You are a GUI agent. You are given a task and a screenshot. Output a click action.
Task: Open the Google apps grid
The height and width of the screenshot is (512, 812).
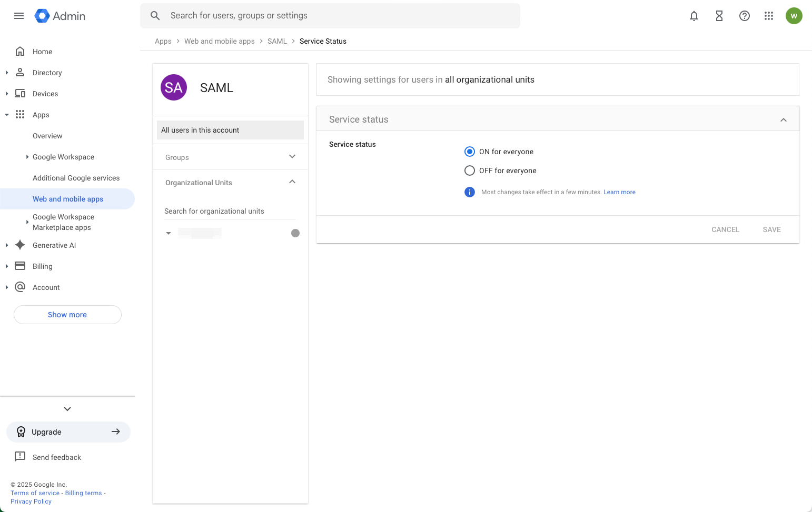pyautogui.click(x=769, y=16)
